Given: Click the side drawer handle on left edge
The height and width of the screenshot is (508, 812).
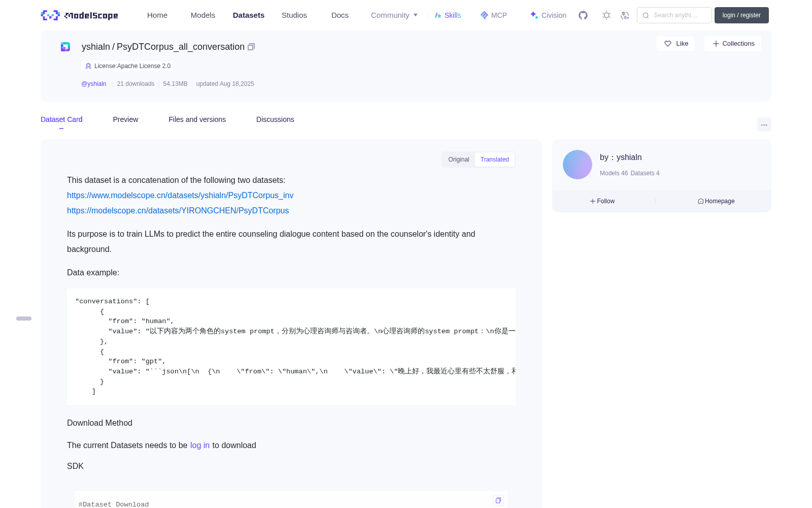Looking at the screenshot, I should 24,319.
